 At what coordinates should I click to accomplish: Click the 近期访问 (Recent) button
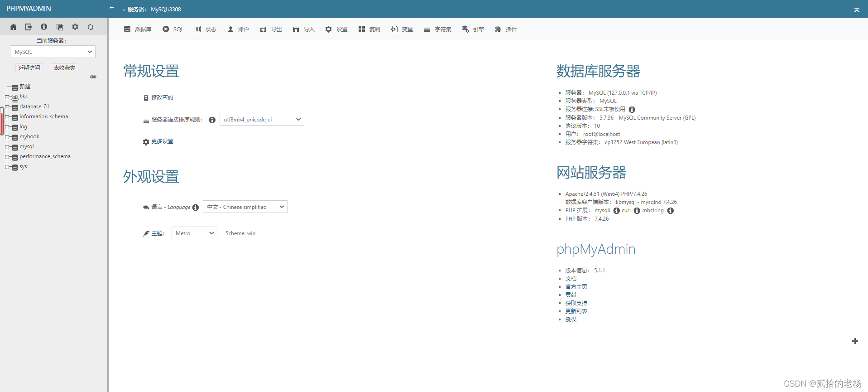tap(29, 68)
